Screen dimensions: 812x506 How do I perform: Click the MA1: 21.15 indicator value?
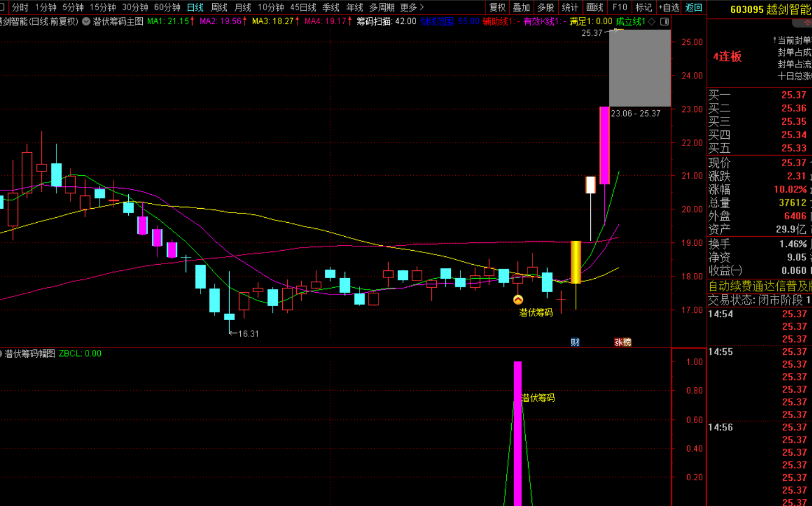171,21
